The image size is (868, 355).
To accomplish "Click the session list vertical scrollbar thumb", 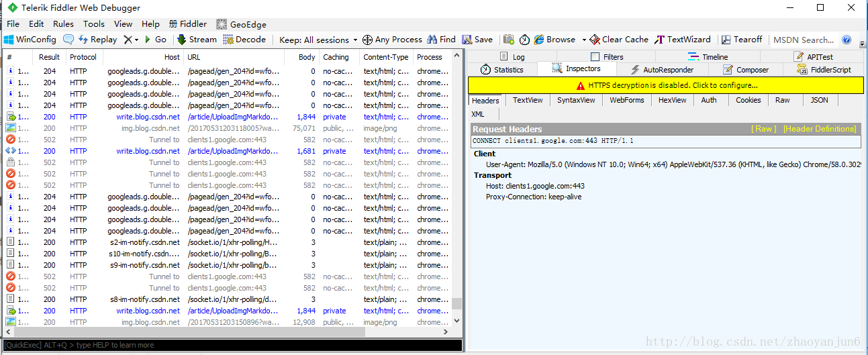I will [x=457, y=304].
